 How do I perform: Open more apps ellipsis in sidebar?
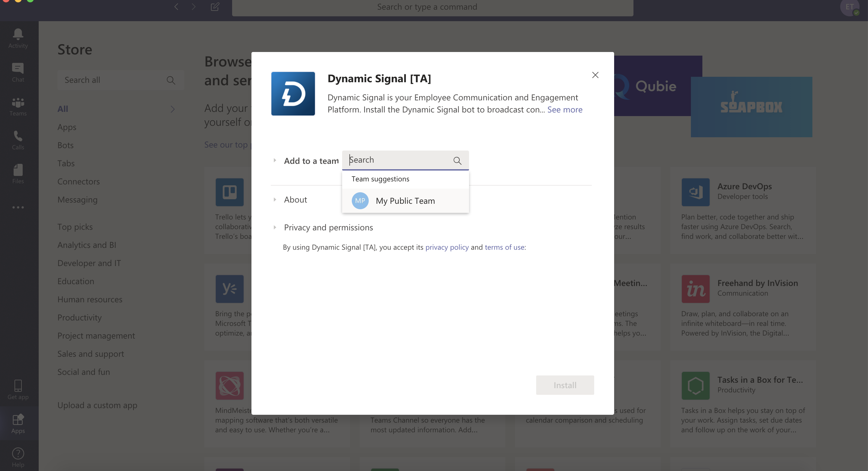click(18, 207)
